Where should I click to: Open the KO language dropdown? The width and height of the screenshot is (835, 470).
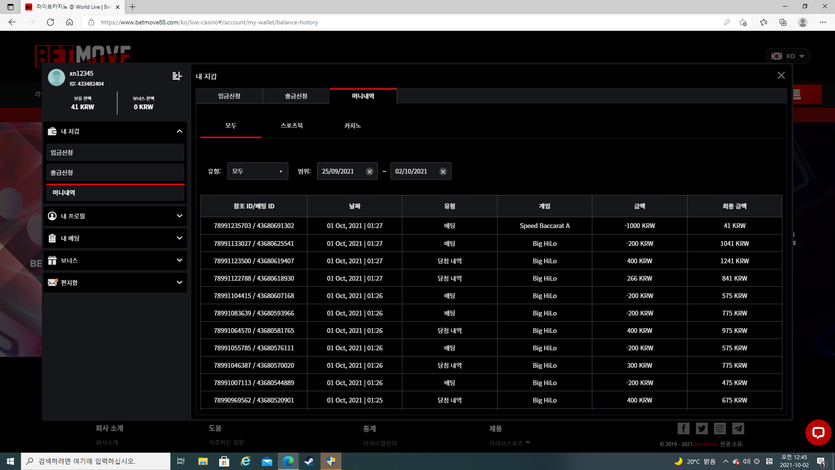point(788,56)
